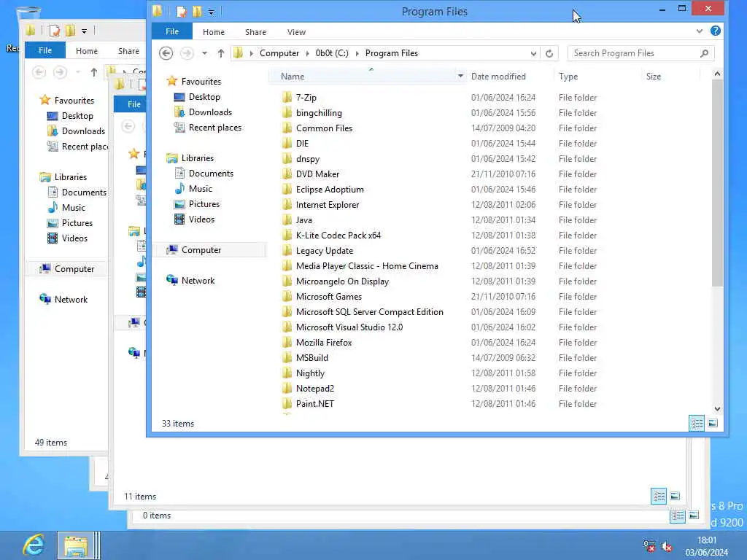
Task: Click New folder icon in Program Files title bar
Action: coord(197,12)
